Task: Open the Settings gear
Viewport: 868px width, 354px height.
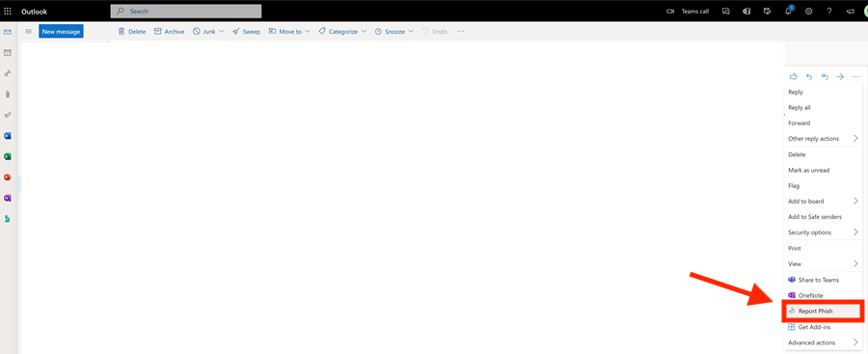Action: [x=808, y=11]
